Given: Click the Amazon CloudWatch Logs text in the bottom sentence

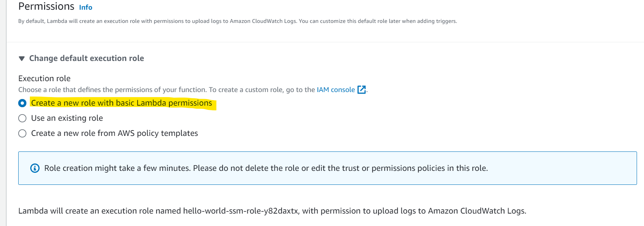Looking at the screenshot, I should [x=492, y=211].
